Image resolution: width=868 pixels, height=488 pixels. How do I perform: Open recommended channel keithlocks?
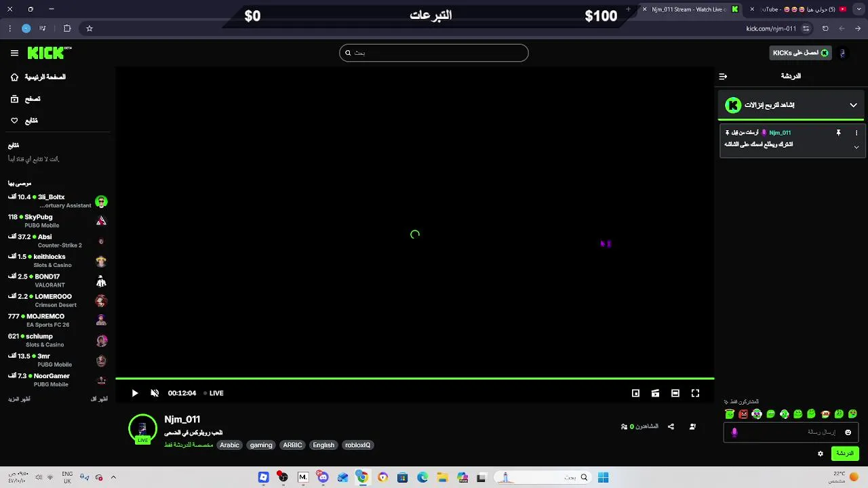[x=58, y=261]
